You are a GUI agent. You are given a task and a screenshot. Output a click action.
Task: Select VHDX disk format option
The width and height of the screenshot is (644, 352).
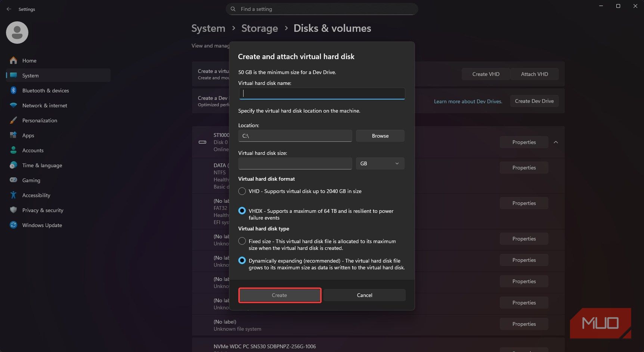tap(242, 211)
